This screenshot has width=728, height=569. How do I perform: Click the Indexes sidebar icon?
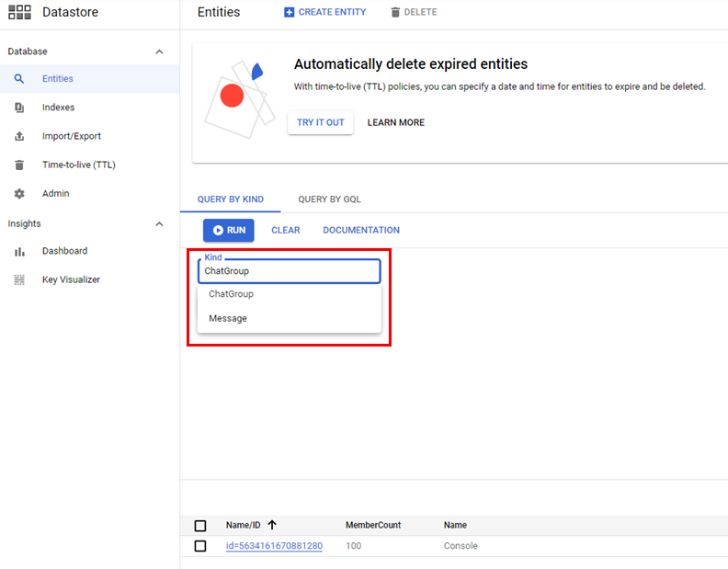click(x=19, y=108)
